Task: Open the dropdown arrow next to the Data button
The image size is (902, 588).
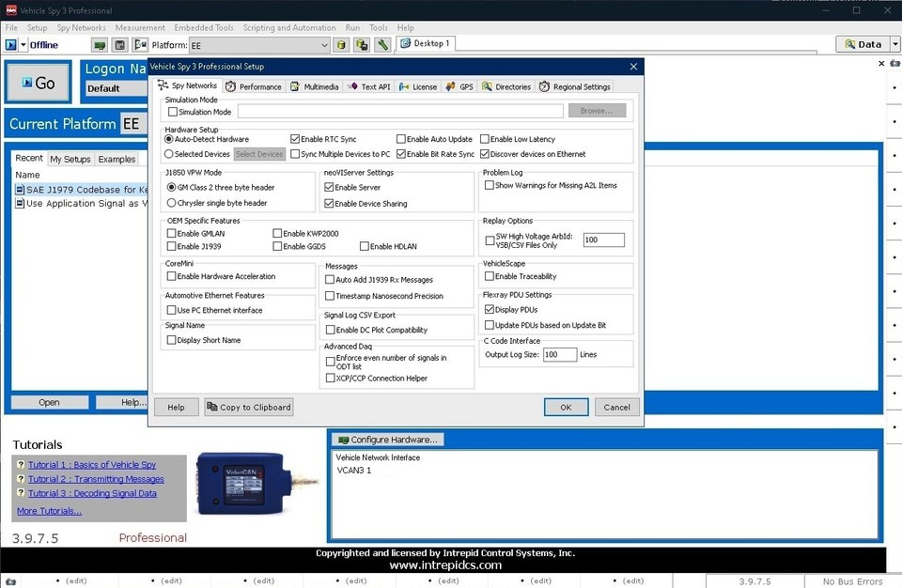Action: tap(894, 44)
